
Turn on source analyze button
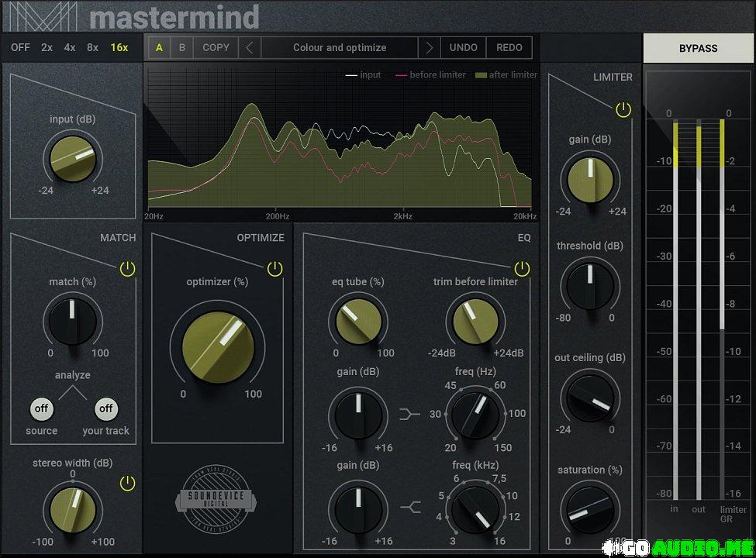41,408
